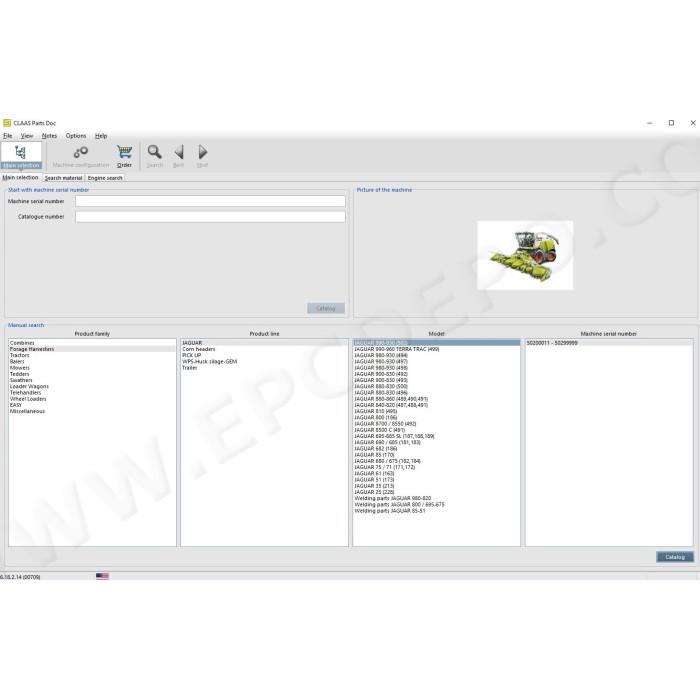Click the blue Catalog button below the lists
The width and height of the screenshot is (700, 700).
coord(675,557)
